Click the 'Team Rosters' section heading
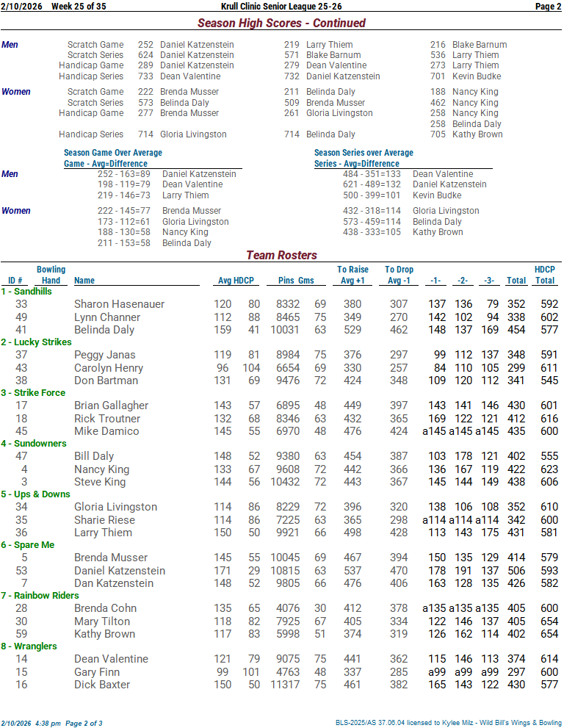Image resolution: width=564 pixels, height=728 pixels. tap(281, 255)
